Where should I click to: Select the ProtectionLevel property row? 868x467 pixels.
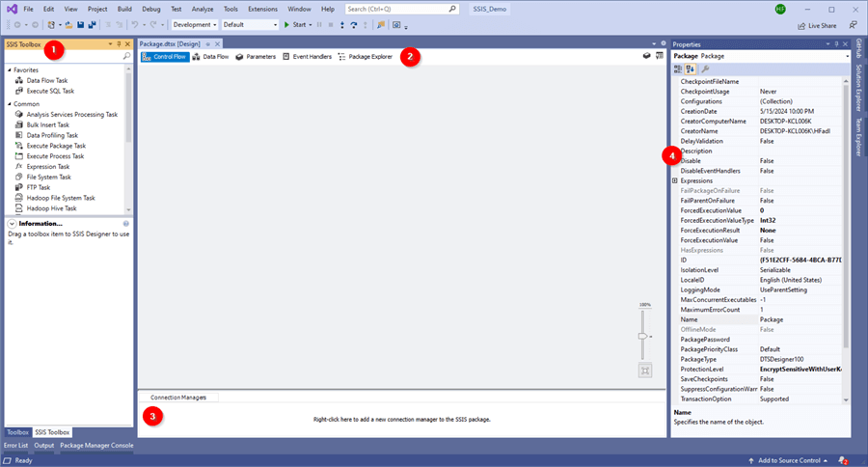[761, 369]
